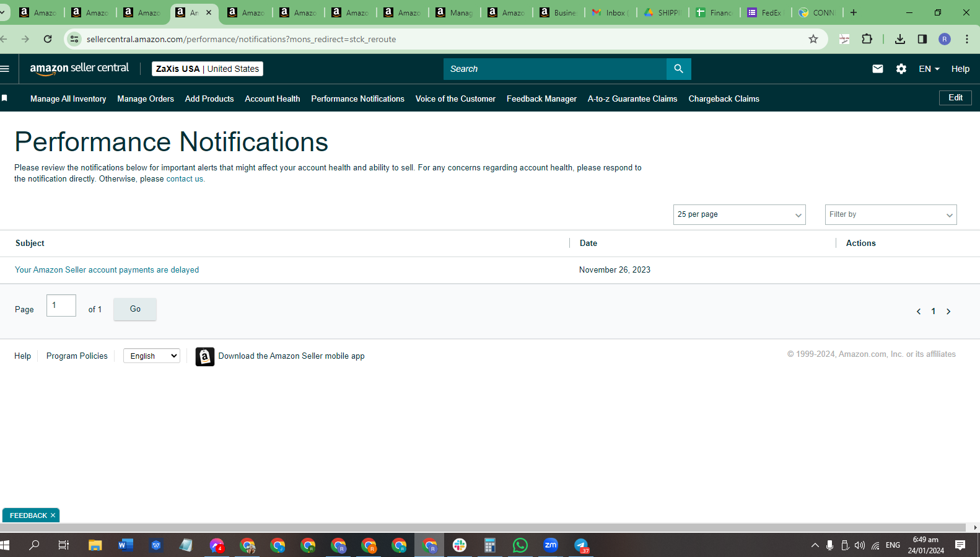Open the Seller Central hamburger menu
Viewport: 980px width, 557px height.
coord(5,69)
